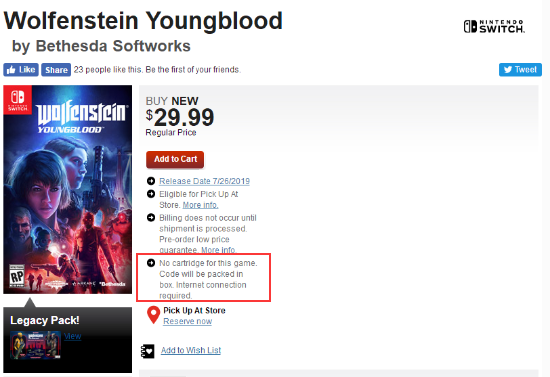Click the wish list notebook icon
This screenshot has height=377, width=550.
click(x=148, y=351)
